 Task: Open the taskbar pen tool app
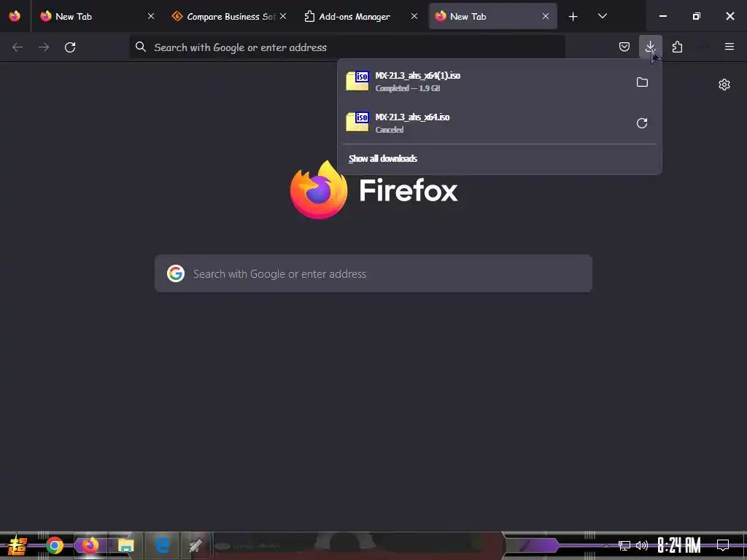pyautogui.click(x=196, y=545)
